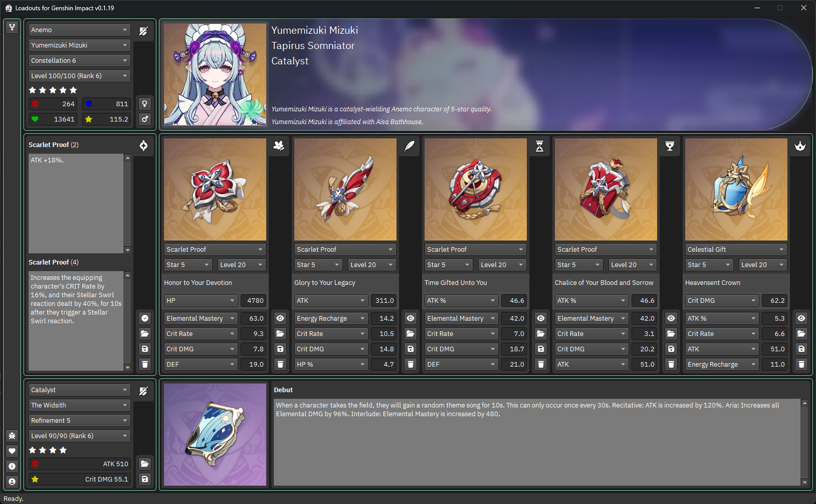Delete the circlet artifact with trash icon
This screenshot has height=504, width=816.
[x=802, y=364]
